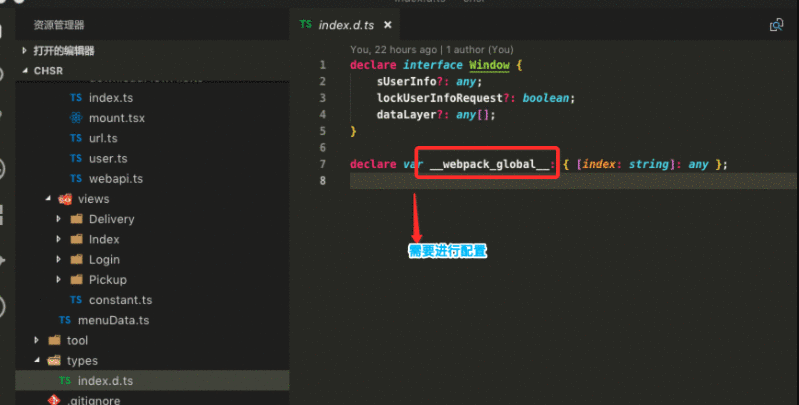Click the views folder icon
799x405 pixels.
pyautogui.click(x=65, y=199)
